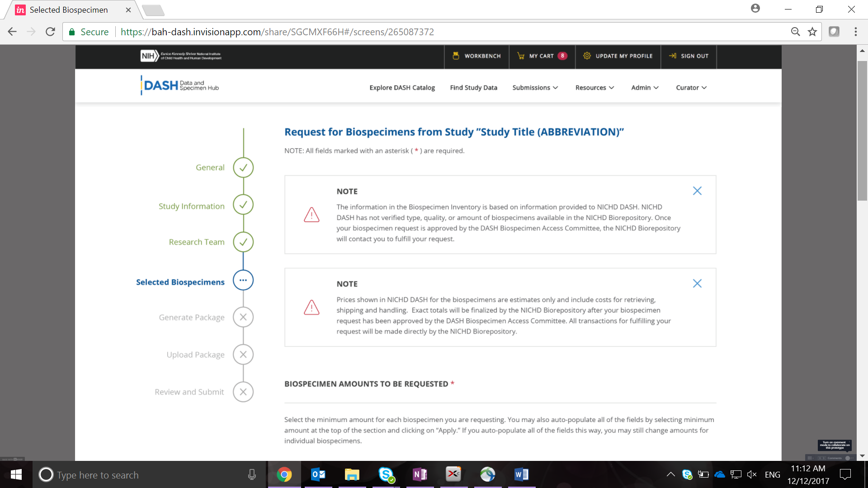This screenshot has width=868, height=488.
Task: Click the browser page vertical scrollbar
Action: tap(862, 131)
